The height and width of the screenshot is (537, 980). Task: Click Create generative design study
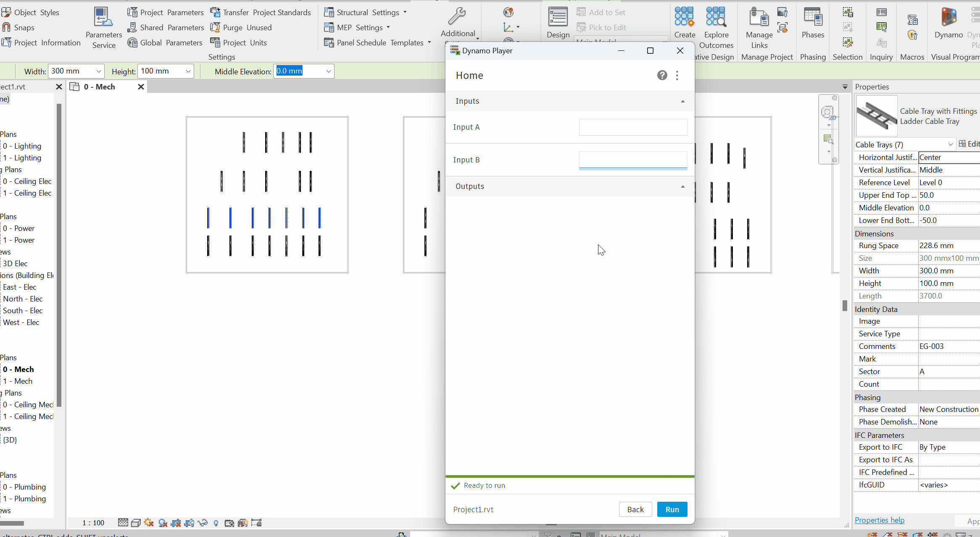click(x=685, y=23)
